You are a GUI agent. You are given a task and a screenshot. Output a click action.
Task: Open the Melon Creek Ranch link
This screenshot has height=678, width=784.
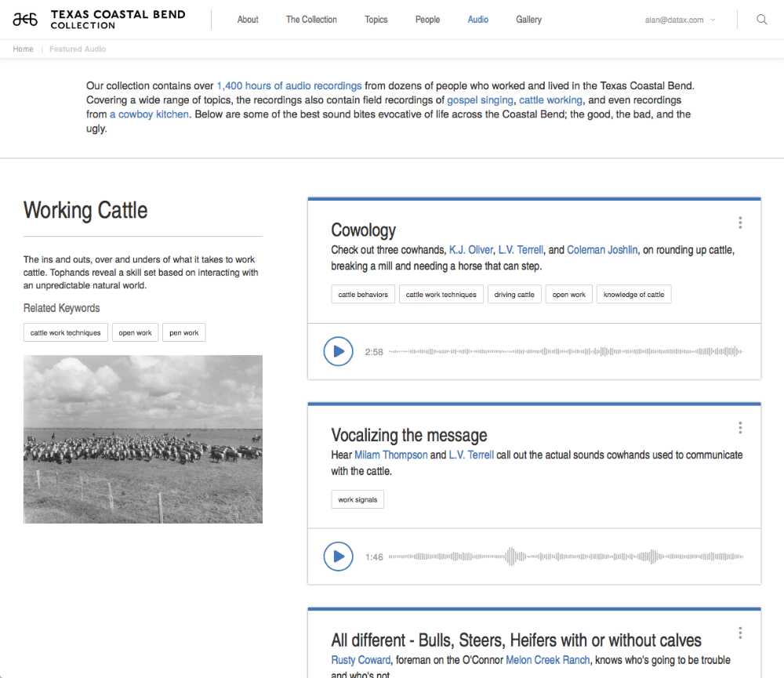(x=547, y=660)
